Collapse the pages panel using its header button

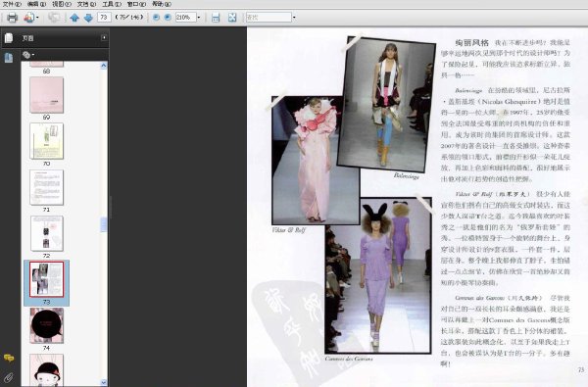tap(104, 38)
